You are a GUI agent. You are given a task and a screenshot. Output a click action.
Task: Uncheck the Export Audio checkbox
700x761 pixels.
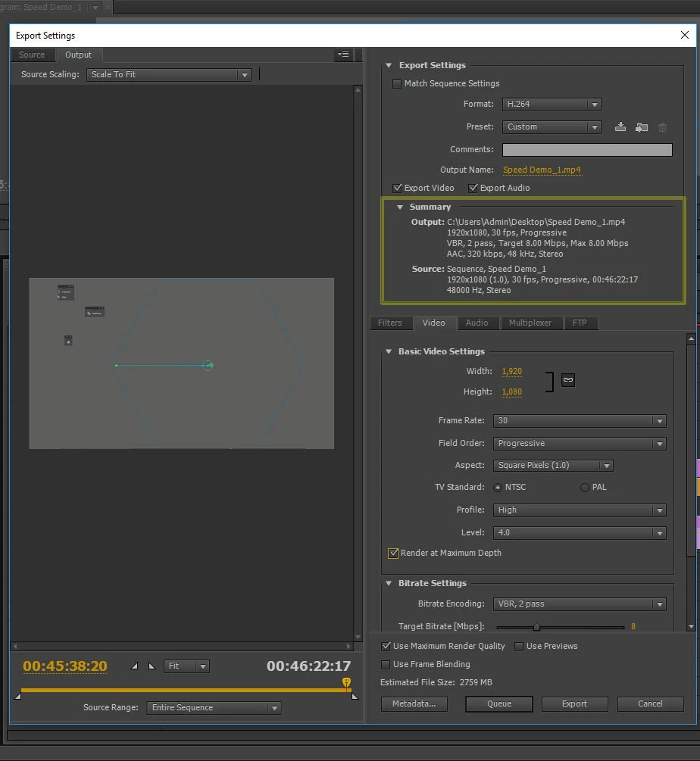tap(473, 188)
